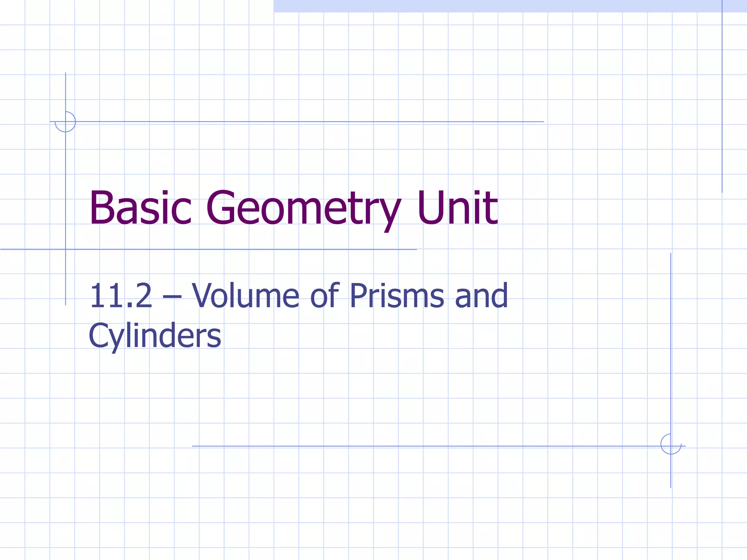This screenshot has height=560, width=747.
Task: Click the word "and" in the subtitle
Action: [481, 296]
